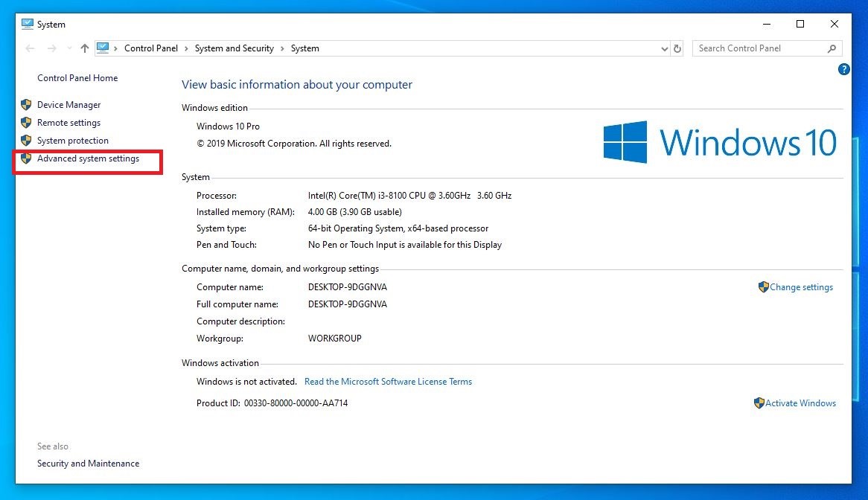Click the search magnifier icon
The width and height of the screenshot is (868, 500).
pyautogui.click(x=832, y=48)
